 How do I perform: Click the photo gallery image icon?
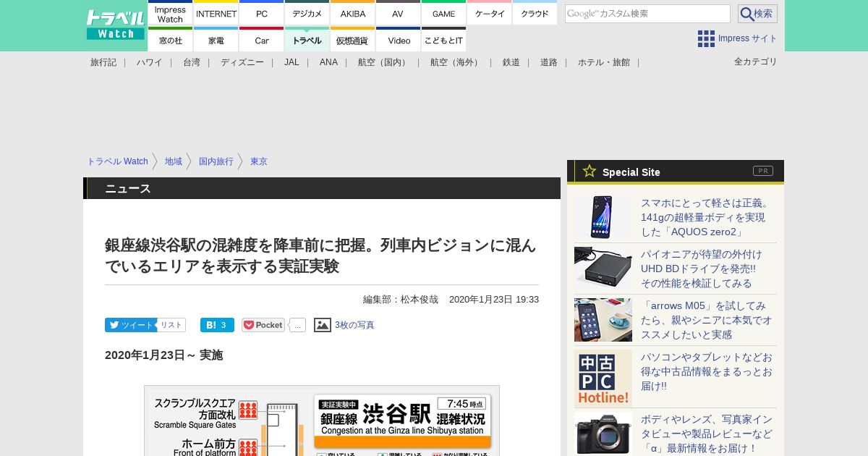(323, 325)
